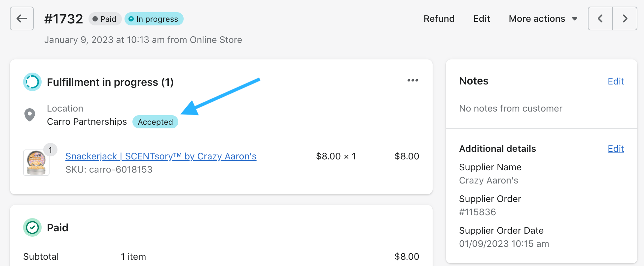The width and height of the screenshot is (644, 266).
Task: Open the Snackerjack product thumbnail
Action: (36, 163)
